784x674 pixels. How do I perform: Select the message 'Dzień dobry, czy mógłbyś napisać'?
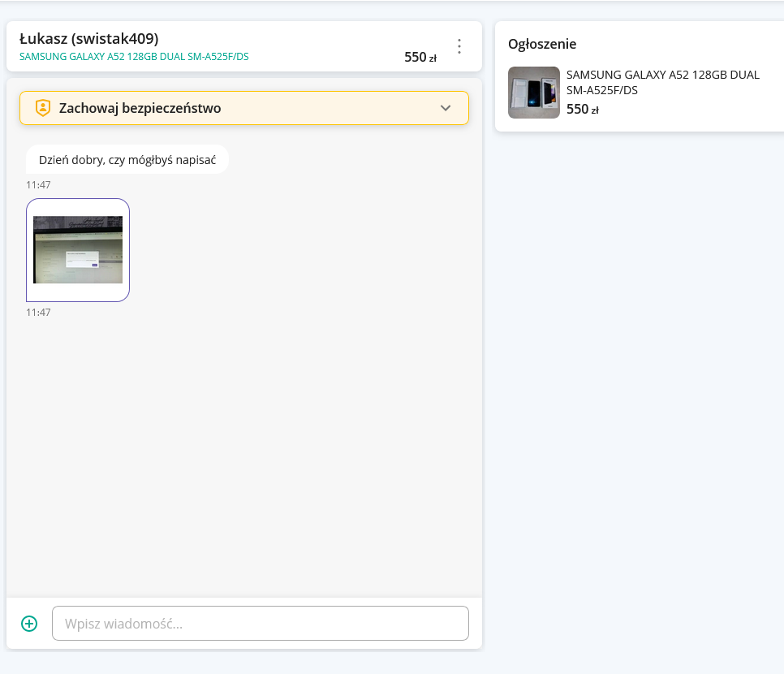(x=127, y=160)
